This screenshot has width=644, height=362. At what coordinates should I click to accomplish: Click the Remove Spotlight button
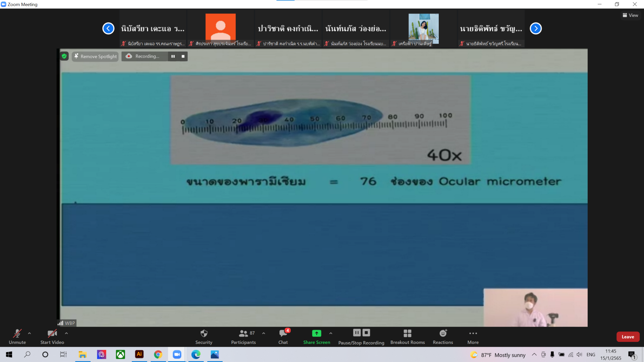(x=95, y=56)
